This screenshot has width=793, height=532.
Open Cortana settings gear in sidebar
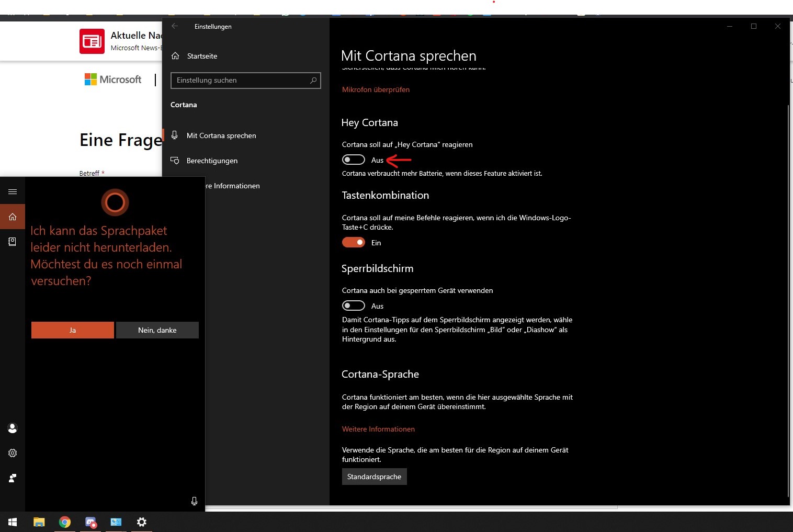tap(13, 453)
